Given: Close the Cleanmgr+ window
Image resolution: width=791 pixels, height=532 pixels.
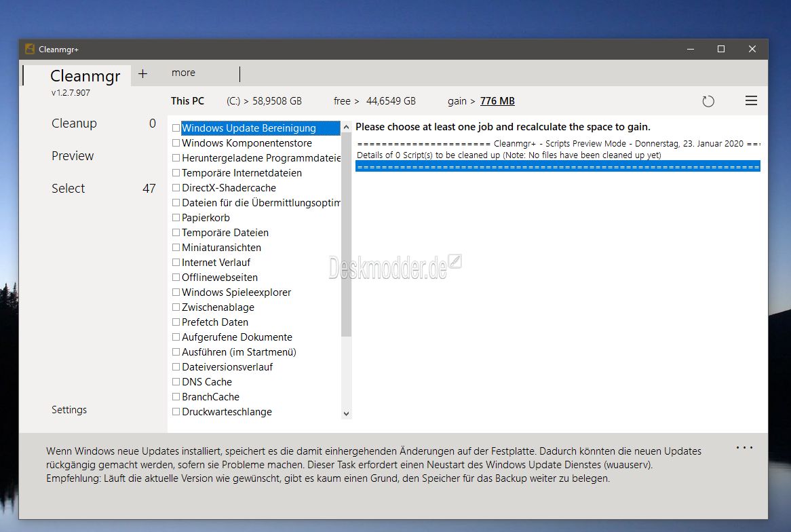Looking at the screenshot, I should click(x=752, y=49).
